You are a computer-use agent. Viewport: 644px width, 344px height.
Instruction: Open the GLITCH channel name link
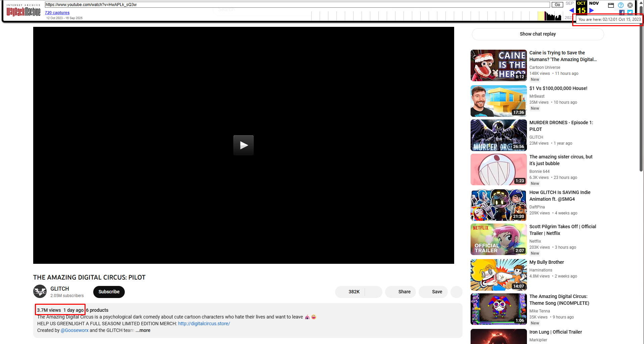(60, 289)
